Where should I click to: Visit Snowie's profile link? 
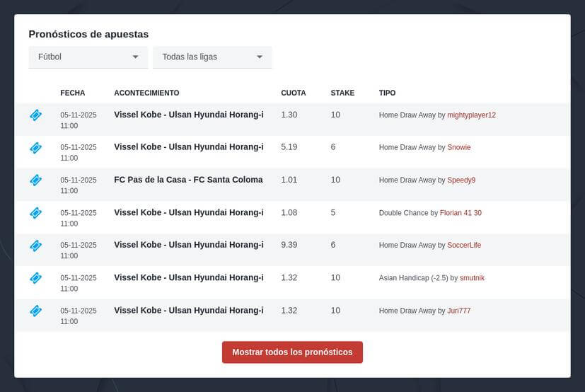point(458,148)
